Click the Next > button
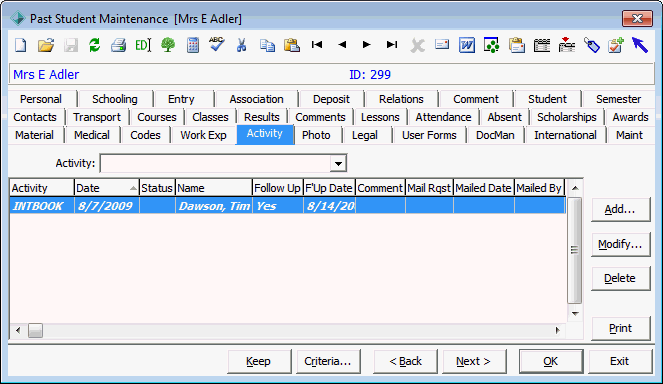Image resolution: width=663 pixels, height=384 pixels. (474, 361)
